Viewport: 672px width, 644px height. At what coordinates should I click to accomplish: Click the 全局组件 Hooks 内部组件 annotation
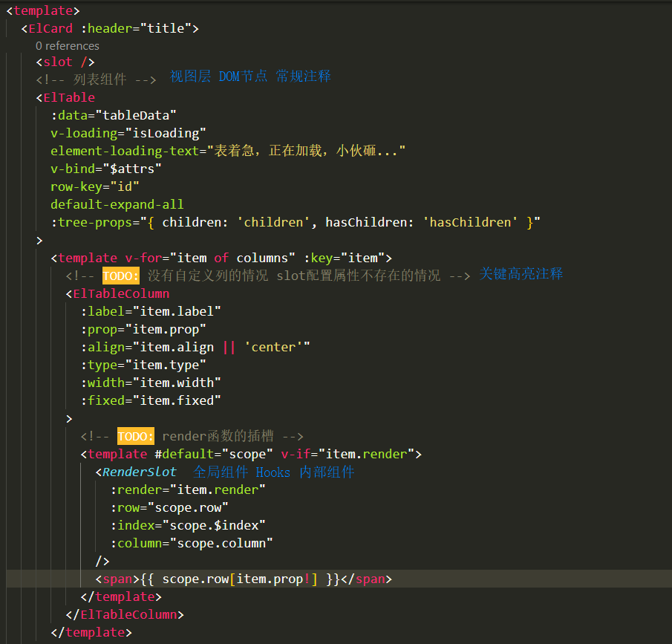click(273, 472)
